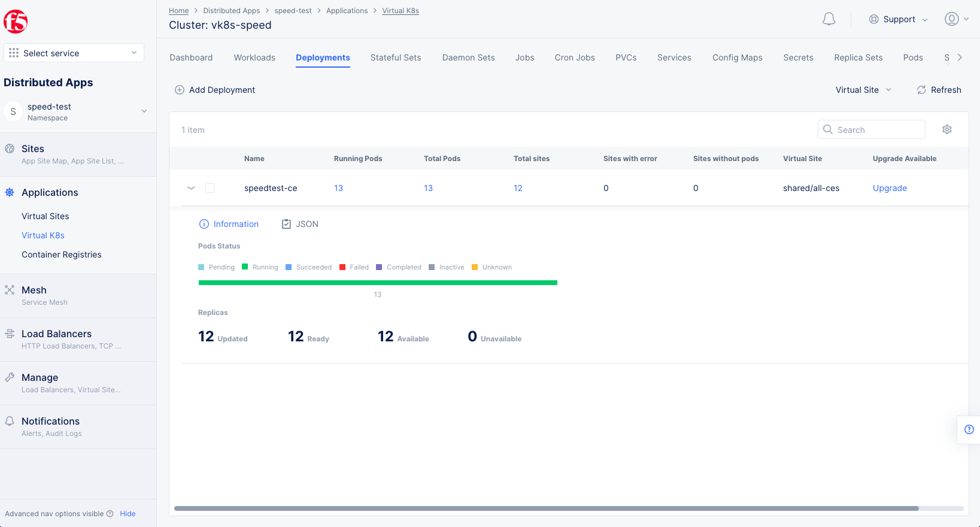This screenshot has height=527, width=980.
Task: Open the JSON detail tab
Action: (300, 224)
